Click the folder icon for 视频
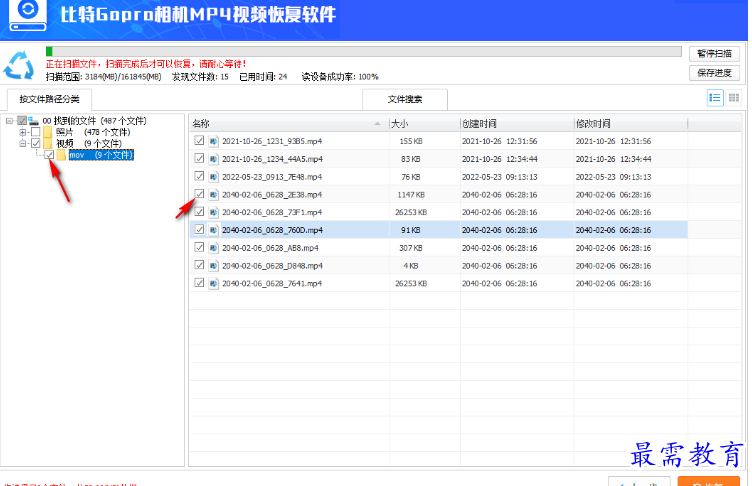752x486 pixels. 47,143
